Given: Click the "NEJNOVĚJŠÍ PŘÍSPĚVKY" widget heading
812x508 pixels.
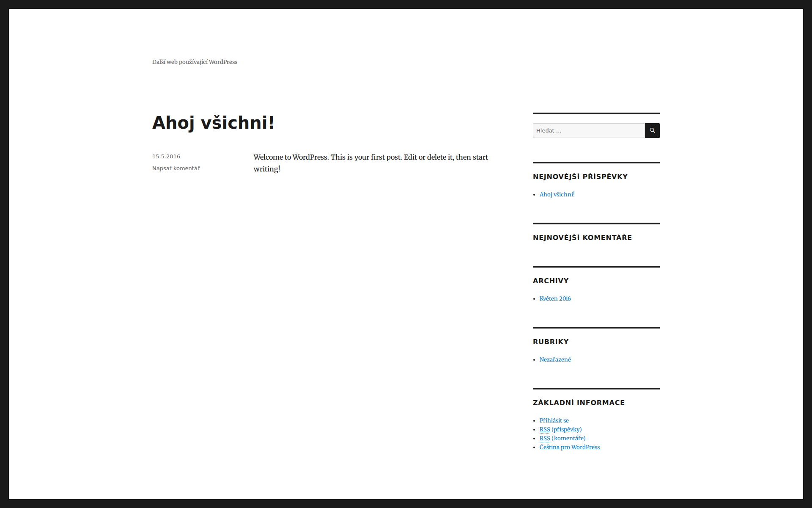Looking at the screenshot, I should pos(580,177).
